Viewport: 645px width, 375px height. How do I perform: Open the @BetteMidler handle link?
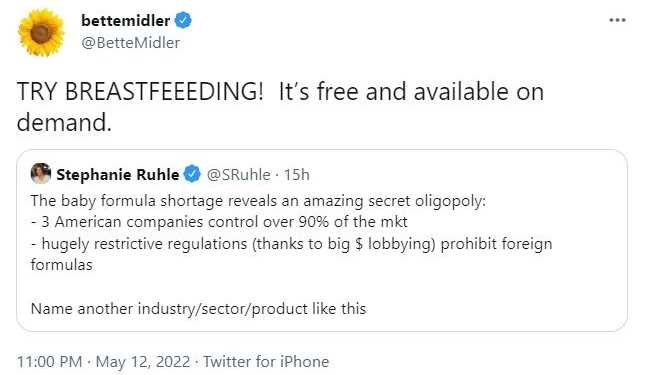point(130,43)
